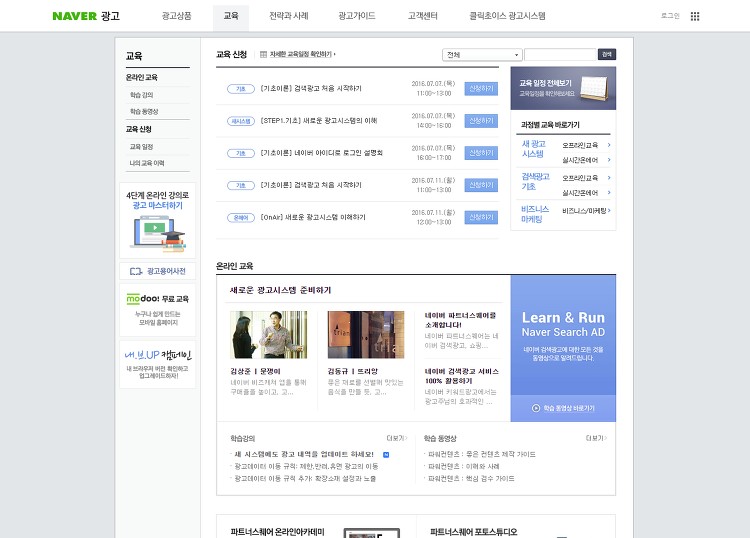The width and height of the screenshot is (750, 538).
Task: Click the laptop graduation cap illustration
Action: click(x=157, y=233)
